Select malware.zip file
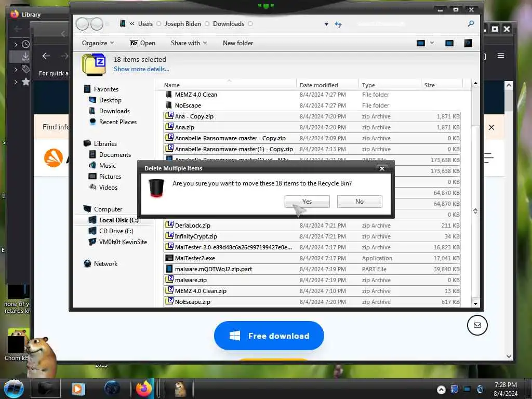 [191, 280]
